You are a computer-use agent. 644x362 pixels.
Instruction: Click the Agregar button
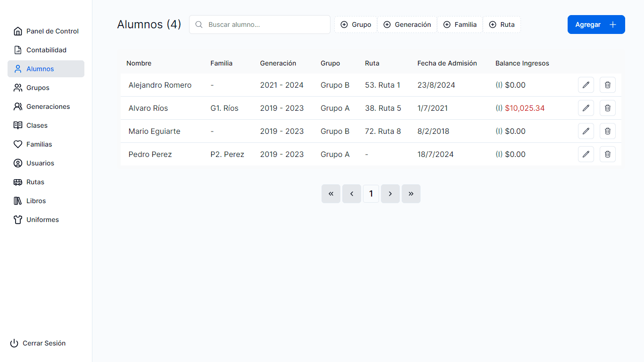[x=596, y=25]
